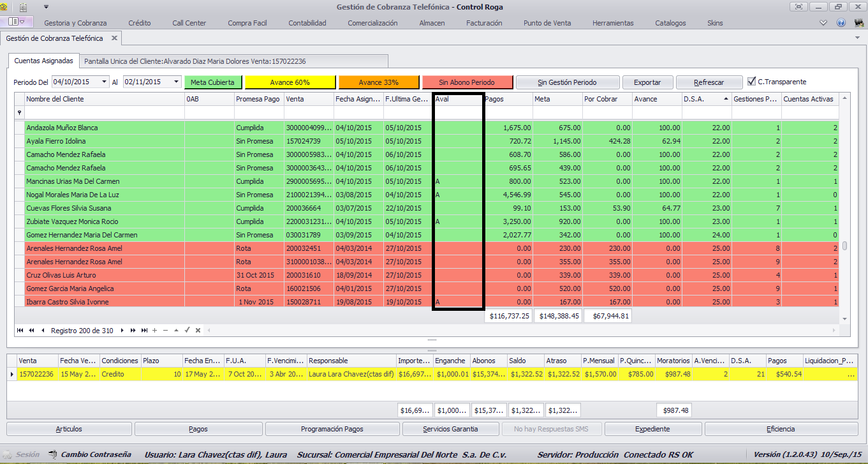Sort by the D.S.A. column header
Viewport: 868px width, 464px height.
pos(707,99)
